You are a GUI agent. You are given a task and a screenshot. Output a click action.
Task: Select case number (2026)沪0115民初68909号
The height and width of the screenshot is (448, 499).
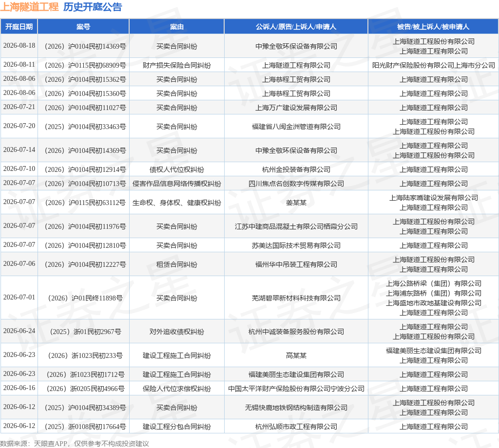[85, 66]
